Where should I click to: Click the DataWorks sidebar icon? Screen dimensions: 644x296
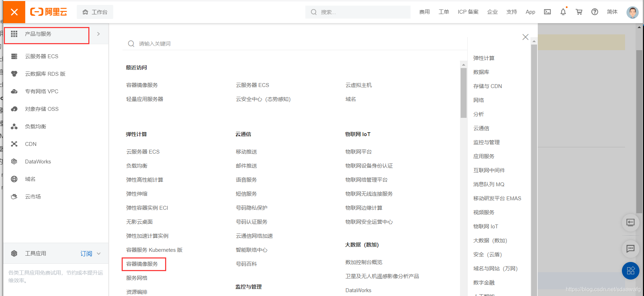[x=14, y=161]
